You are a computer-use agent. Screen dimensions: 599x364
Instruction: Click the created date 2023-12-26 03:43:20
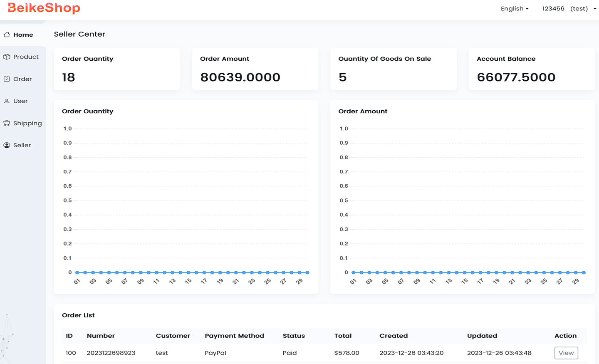(411, 353)
